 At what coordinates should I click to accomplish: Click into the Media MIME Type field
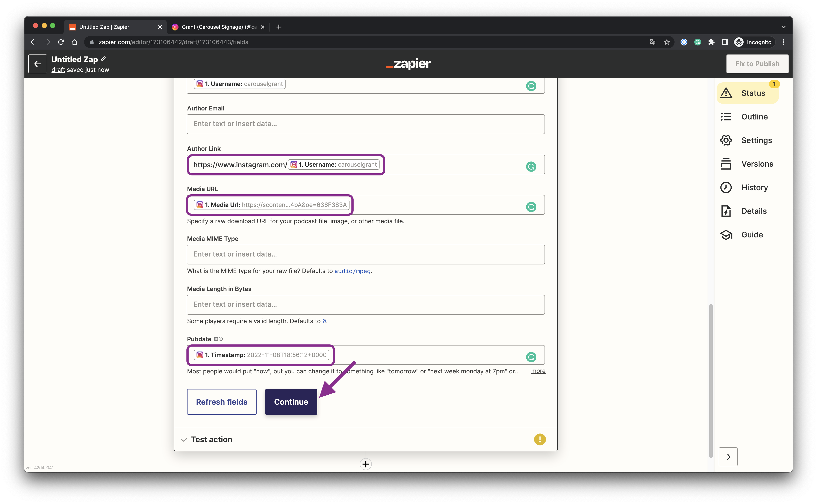point(365,254)
